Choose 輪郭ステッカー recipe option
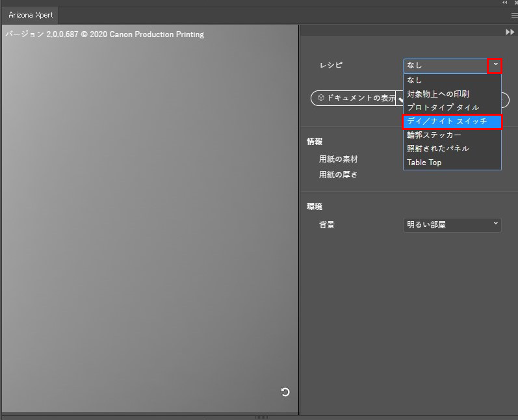Image resolution: width=518 pixels, height=420 pixels. point(452,135)
